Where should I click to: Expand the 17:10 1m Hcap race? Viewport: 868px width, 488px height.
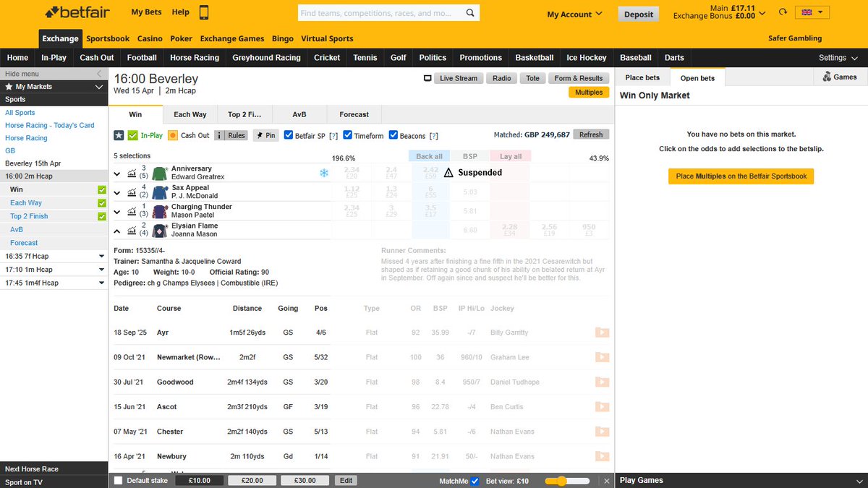pos(101,270)
